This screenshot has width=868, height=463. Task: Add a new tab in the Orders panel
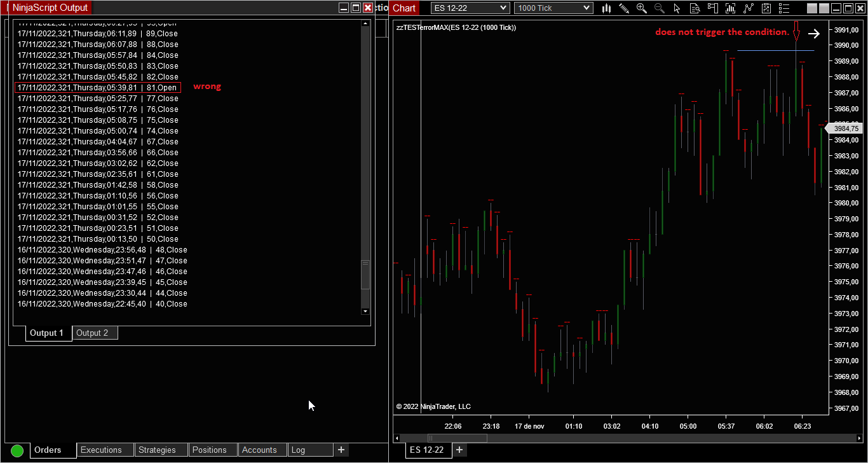coord(341,450)
